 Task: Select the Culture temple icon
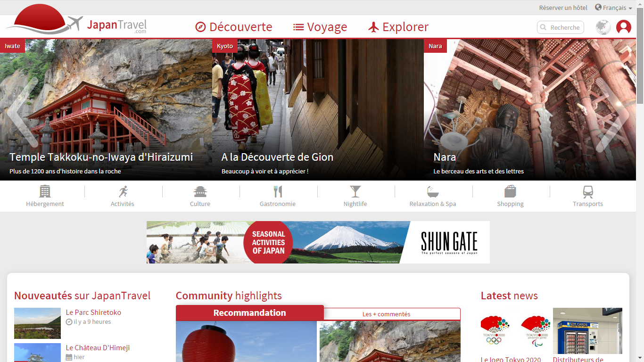pyautogui.click(x=200, y=191)
